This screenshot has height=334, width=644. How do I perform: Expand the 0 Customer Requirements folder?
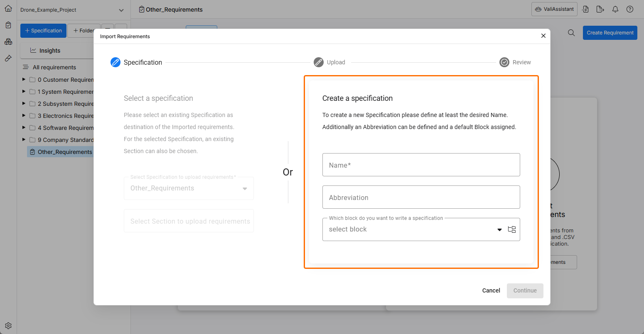(24, 79)
